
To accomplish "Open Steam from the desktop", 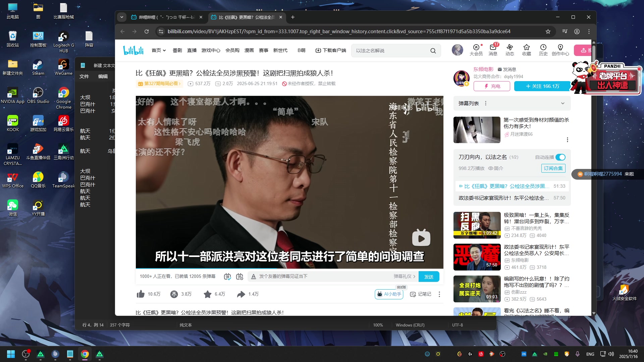I will (x=38, y=67).
